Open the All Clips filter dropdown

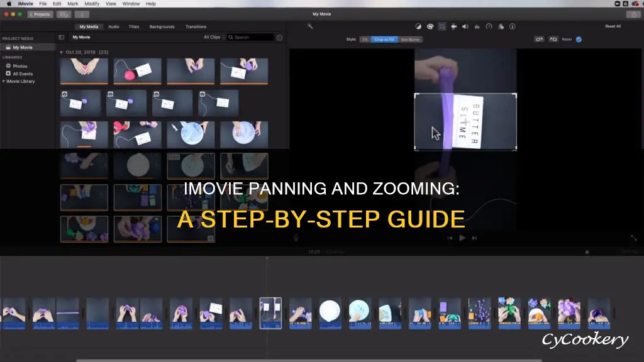(214, 37)
